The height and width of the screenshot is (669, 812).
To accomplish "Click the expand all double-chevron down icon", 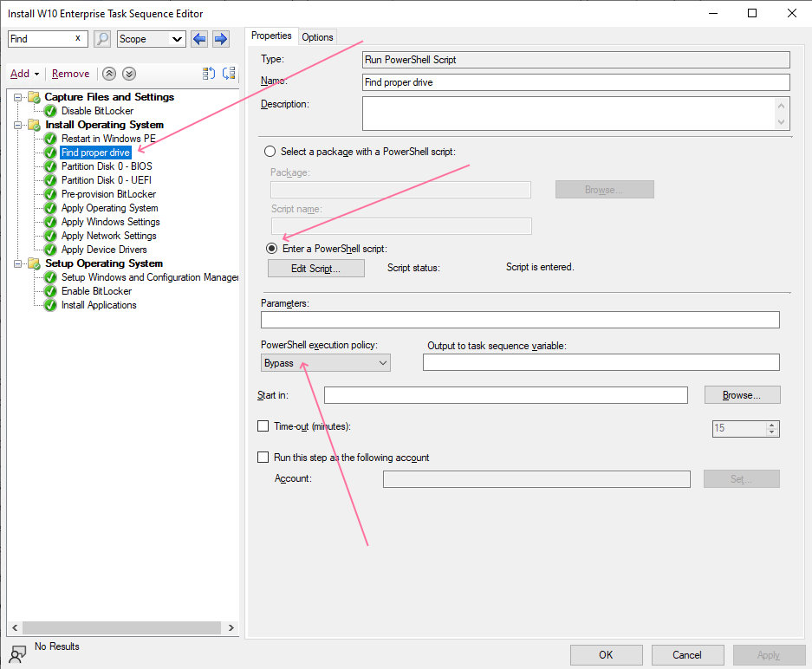I will [x=129, y=74].
